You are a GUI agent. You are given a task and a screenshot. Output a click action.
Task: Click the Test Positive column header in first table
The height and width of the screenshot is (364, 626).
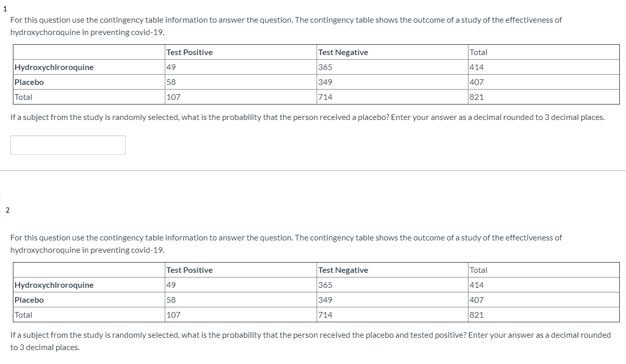click(x=188, y=52)
